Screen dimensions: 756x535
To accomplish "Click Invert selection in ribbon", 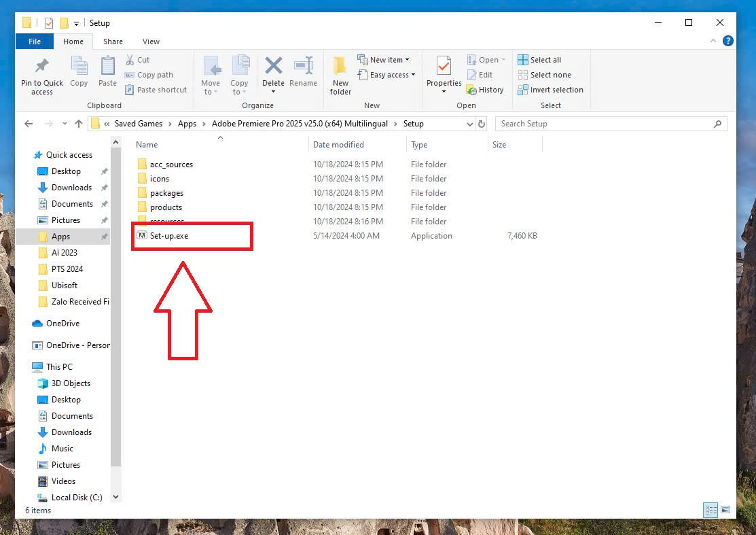I will tap(550, 90).
